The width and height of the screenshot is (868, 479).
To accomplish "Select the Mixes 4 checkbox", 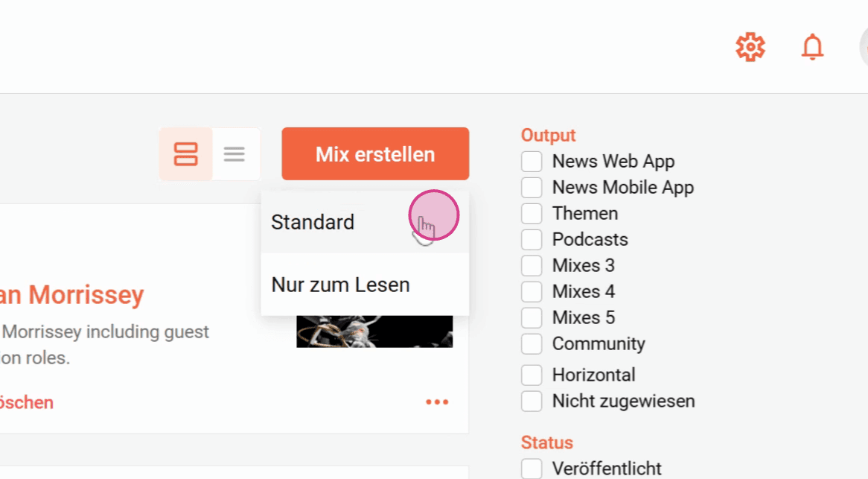I will [x=532, y=292].
